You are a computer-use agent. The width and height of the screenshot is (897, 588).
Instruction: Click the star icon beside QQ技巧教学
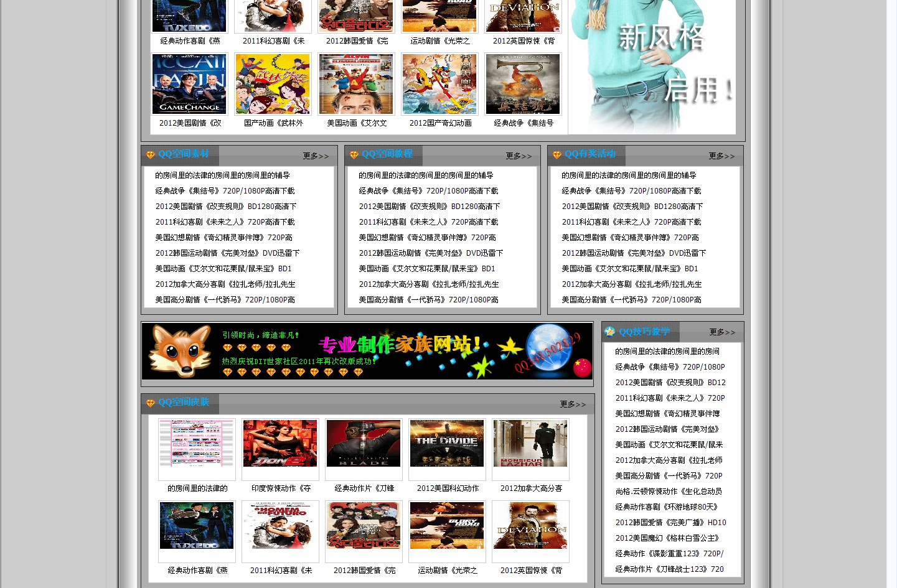(x=610, y=332)
